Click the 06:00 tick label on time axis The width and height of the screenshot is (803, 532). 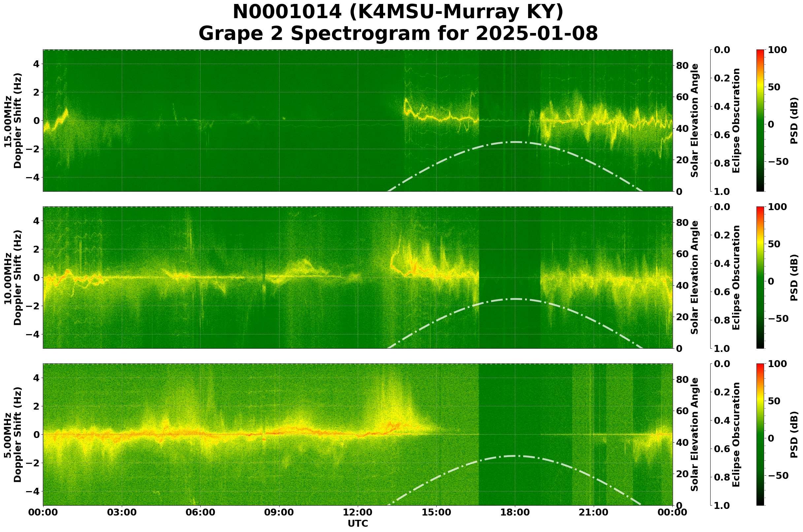(x=200, y=513)
